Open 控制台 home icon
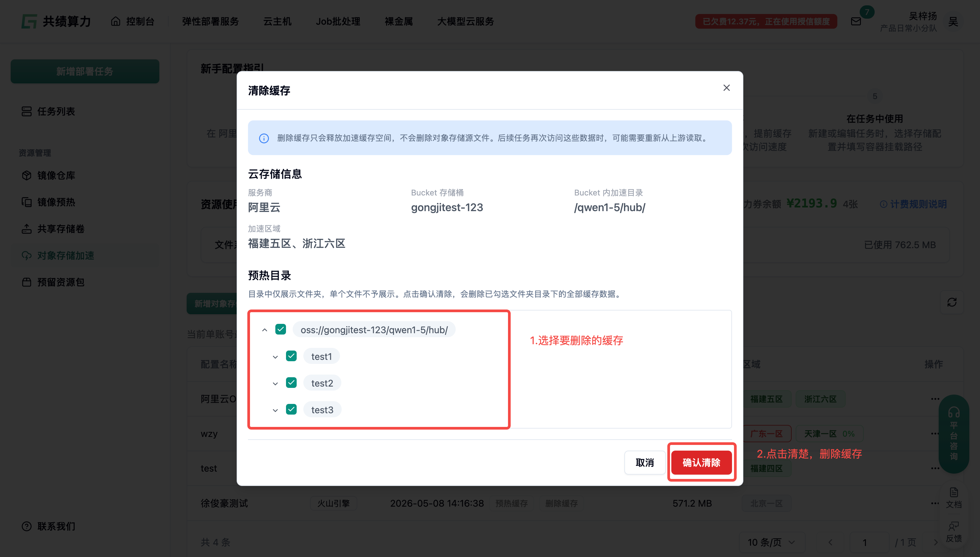The width and height of the screenshot is (980, 557). point(115,21)
